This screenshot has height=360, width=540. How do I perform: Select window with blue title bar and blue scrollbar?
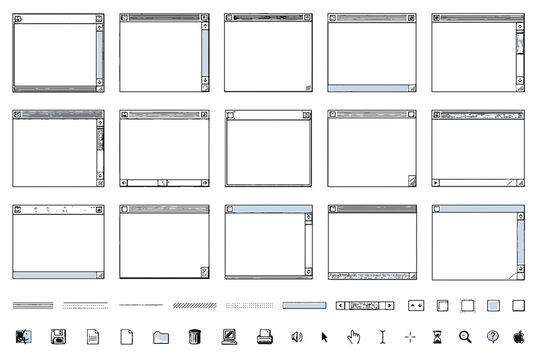478,243
